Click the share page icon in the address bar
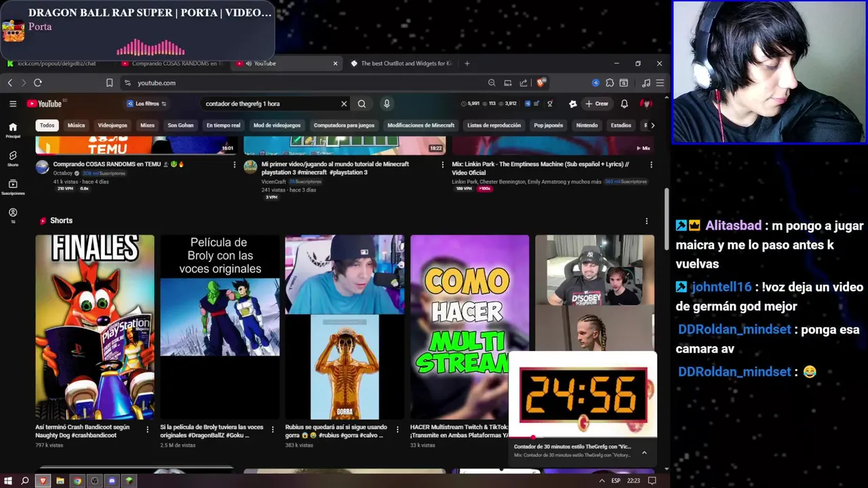 (x=524, y=83)
